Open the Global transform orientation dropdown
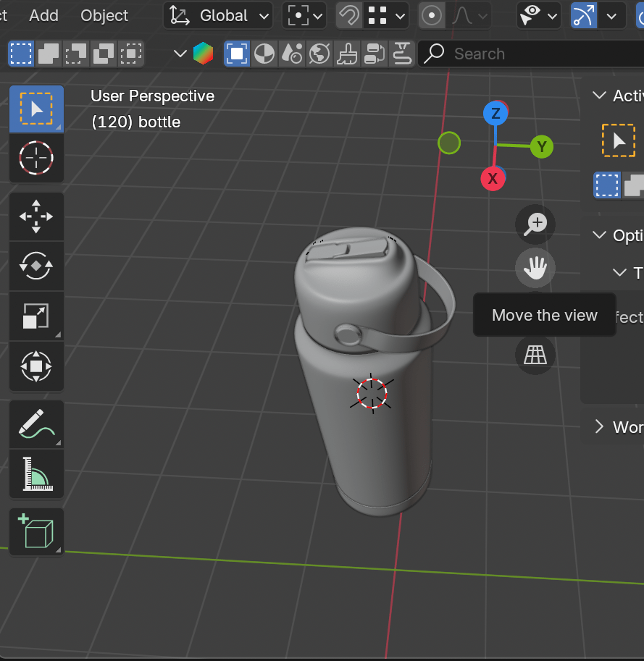644x661 pixels. 218,15
